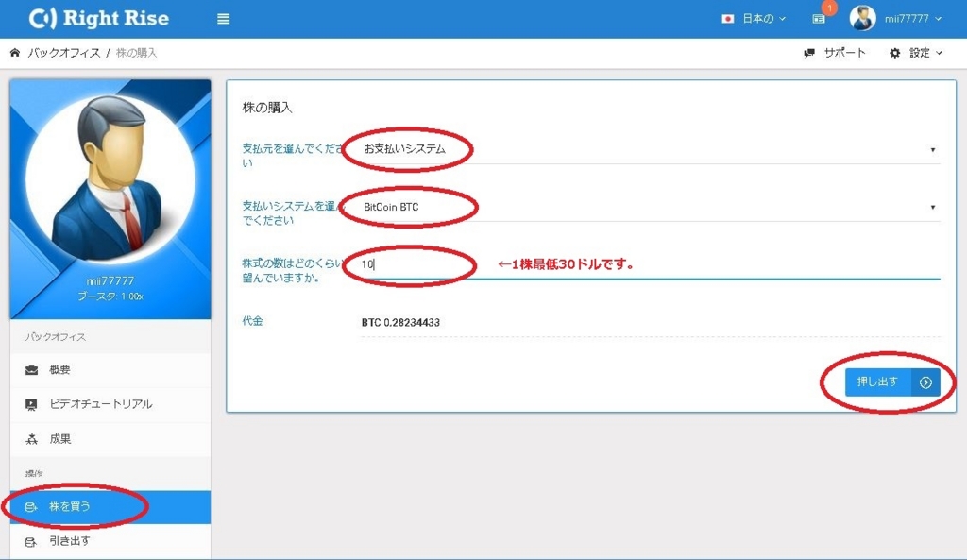Screen dimensions: 967x560
Task: Click the 株の購入 breadcrumb text
Action: click(x=136, y=53)
